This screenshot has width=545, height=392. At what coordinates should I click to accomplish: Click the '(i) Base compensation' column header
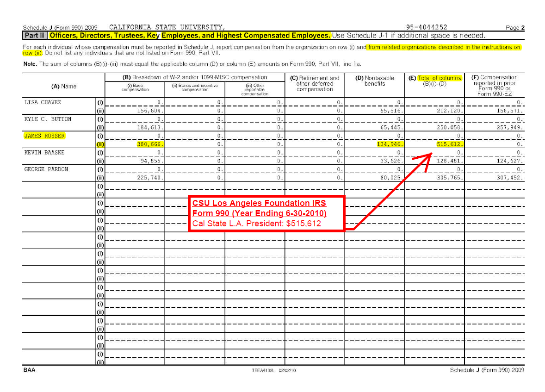[135, 87]
